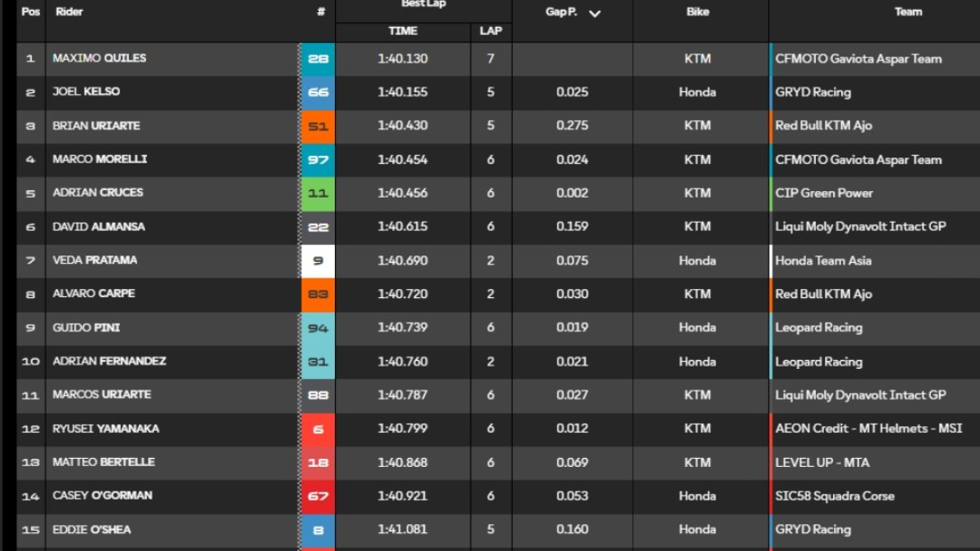
Task: Click Joel Kelso's number 66 badge
Action: (318, 92)
